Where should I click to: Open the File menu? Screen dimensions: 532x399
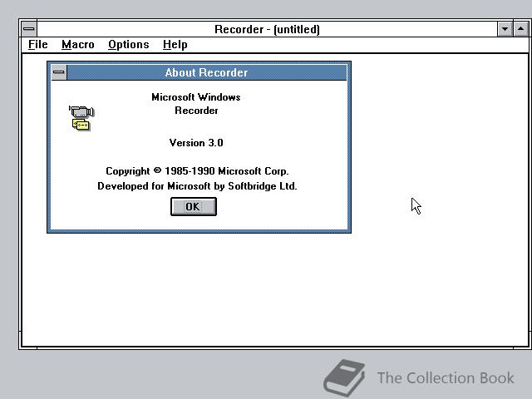pos(38,44)
